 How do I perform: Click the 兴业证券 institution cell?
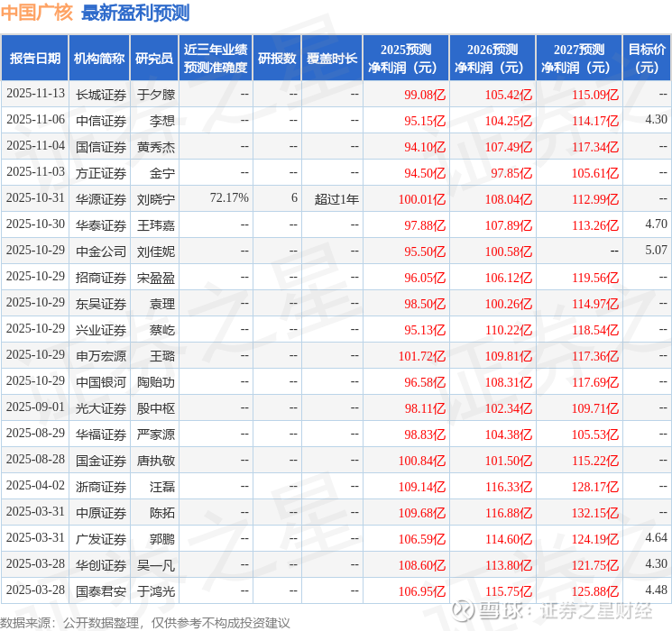[x=101, y=330]
